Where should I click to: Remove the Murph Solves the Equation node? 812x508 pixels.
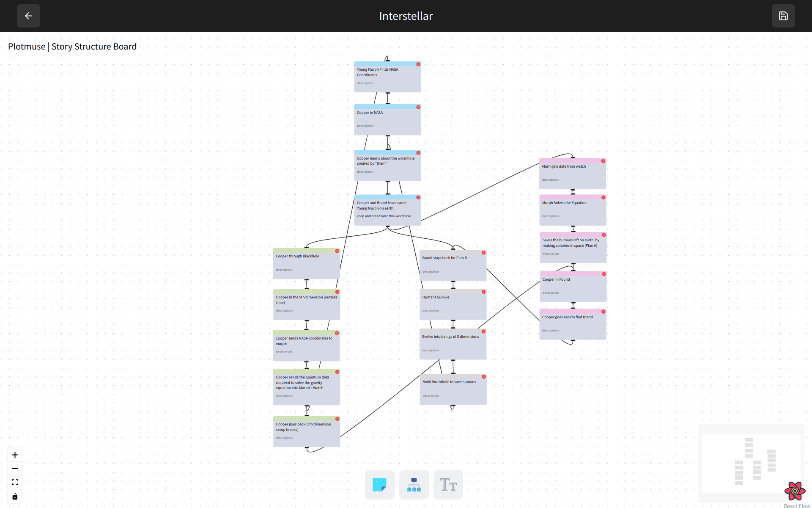604,197
